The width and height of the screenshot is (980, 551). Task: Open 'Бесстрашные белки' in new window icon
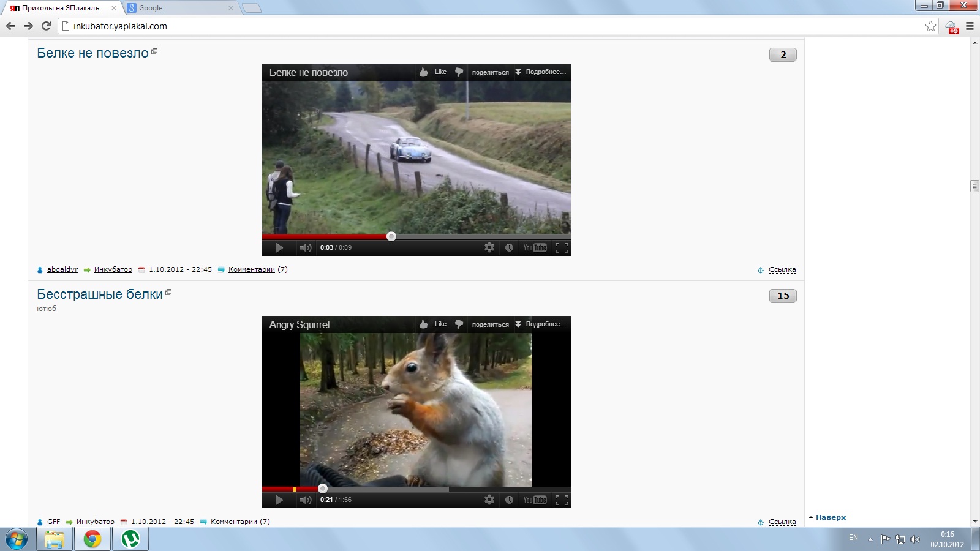coord(168,292)
